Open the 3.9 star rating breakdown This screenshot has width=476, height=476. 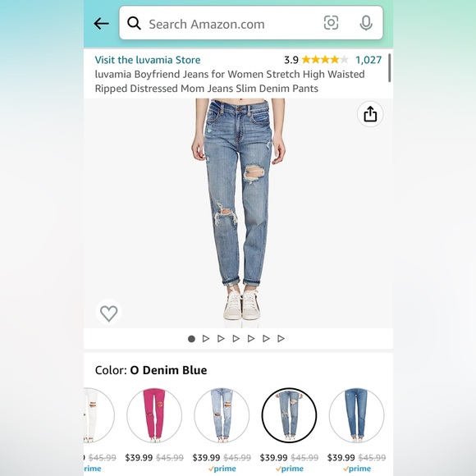(x=316, y=60)
